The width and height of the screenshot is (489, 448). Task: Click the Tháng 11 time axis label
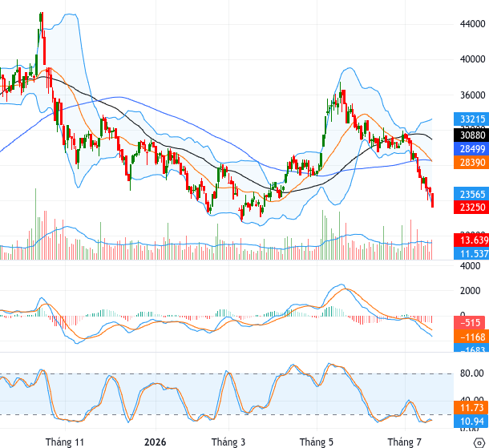65,442
